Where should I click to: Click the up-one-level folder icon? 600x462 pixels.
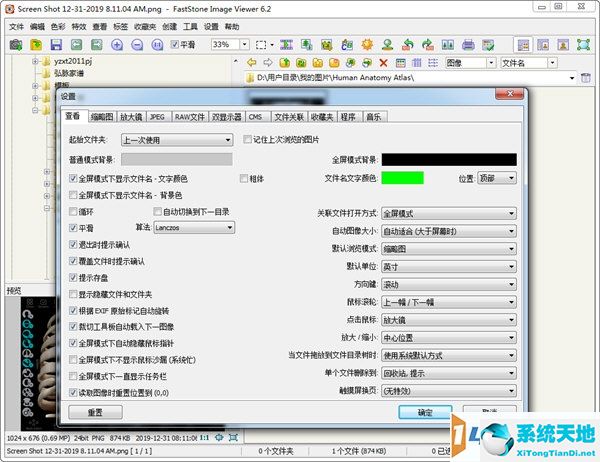point(285,63)
